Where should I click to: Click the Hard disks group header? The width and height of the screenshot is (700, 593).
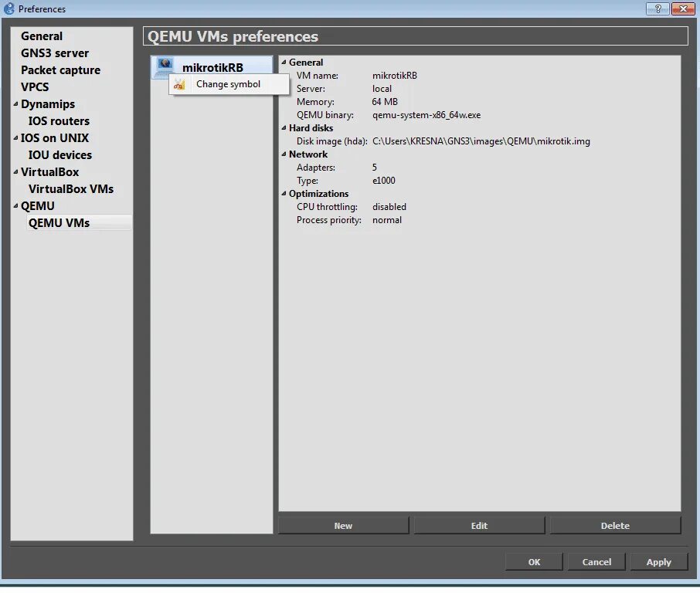[x=311, y=128]
